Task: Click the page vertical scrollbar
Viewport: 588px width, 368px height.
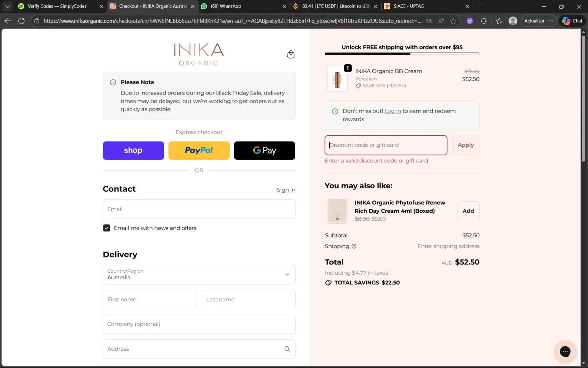Action: tap(583, 98)
